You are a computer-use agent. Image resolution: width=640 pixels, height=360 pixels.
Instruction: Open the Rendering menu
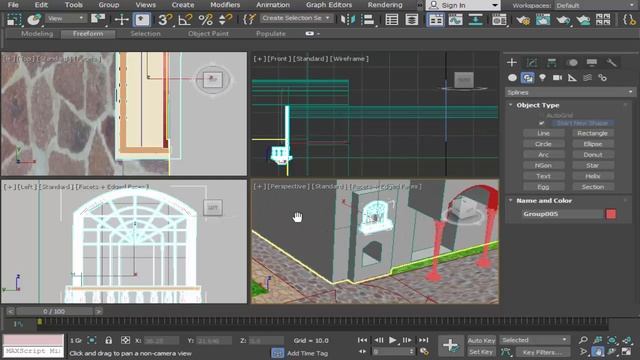point(385,5)
